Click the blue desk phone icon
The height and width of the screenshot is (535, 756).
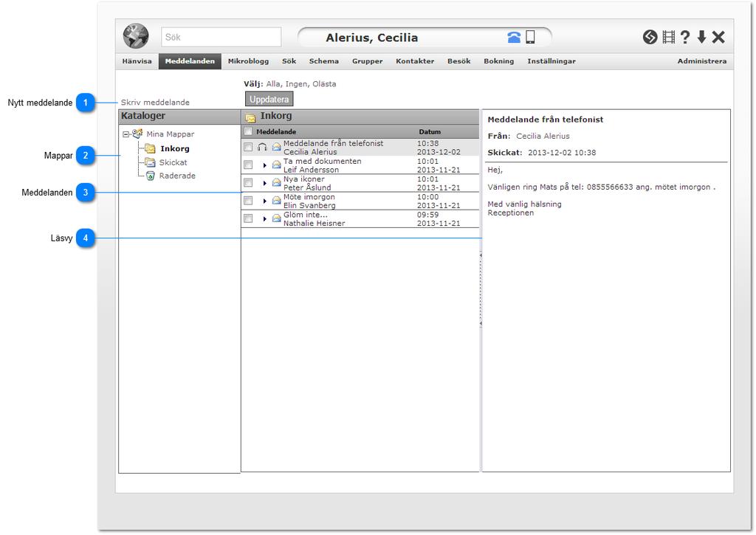pyautogui.click(x=514, y=37)
